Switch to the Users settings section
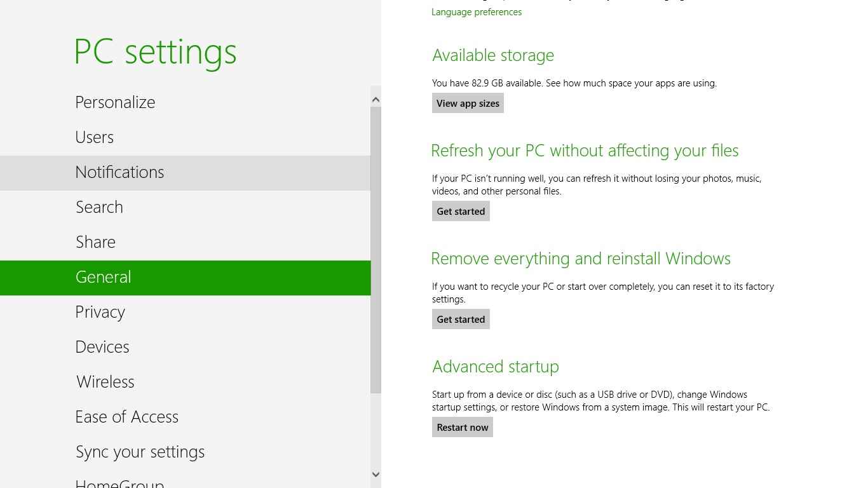The width and height of the screenshot is (868, 488). [94, 137]
